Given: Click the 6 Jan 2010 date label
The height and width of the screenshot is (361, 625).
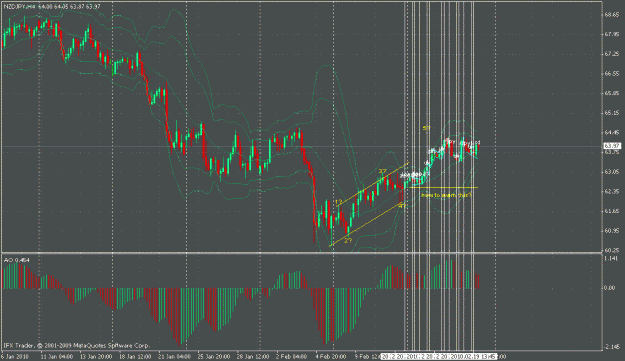Looking at the screenshot, I should (x=15, y=356).
